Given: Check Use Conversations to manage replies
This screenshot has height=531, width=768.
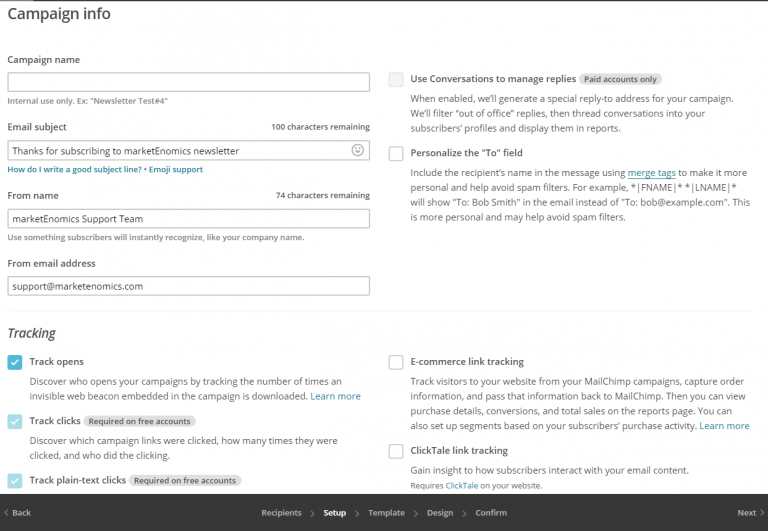Looking at the screenshot, I should coord(396,79).
